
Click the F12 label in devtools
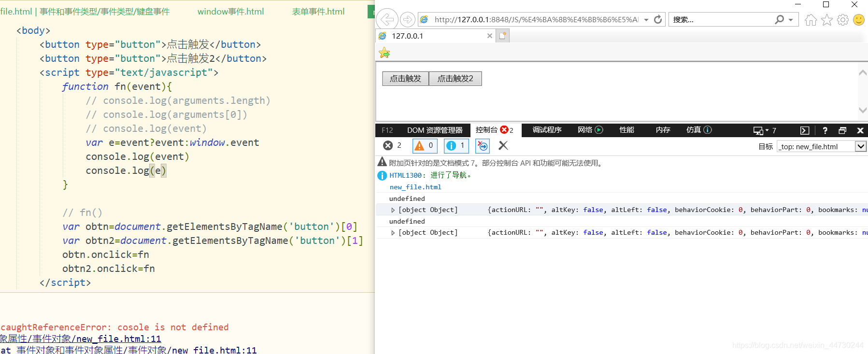(x=387, y=130)
